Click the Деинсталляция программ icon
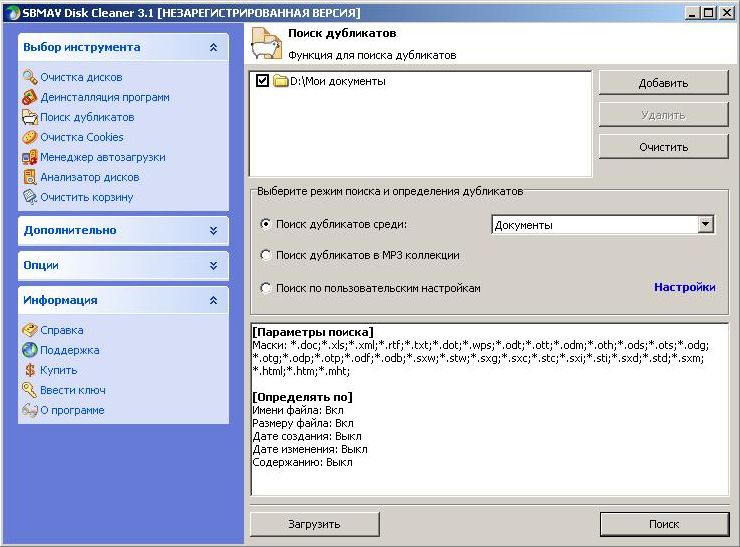This screenshot has height=547, width=740. coord(30,97)
